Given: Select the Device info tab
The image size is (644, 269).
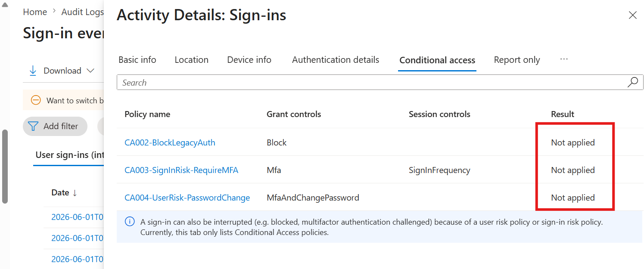Looking at the screenshot, I should (x=249, y=60).
